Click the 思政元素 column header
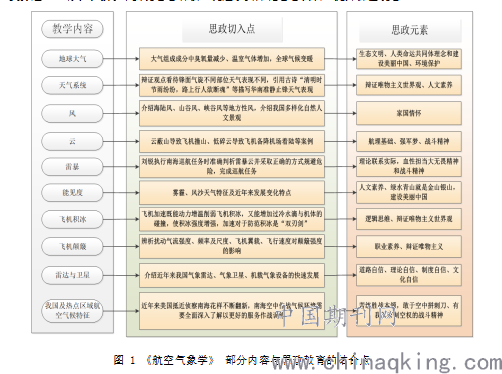 point(410,30)
